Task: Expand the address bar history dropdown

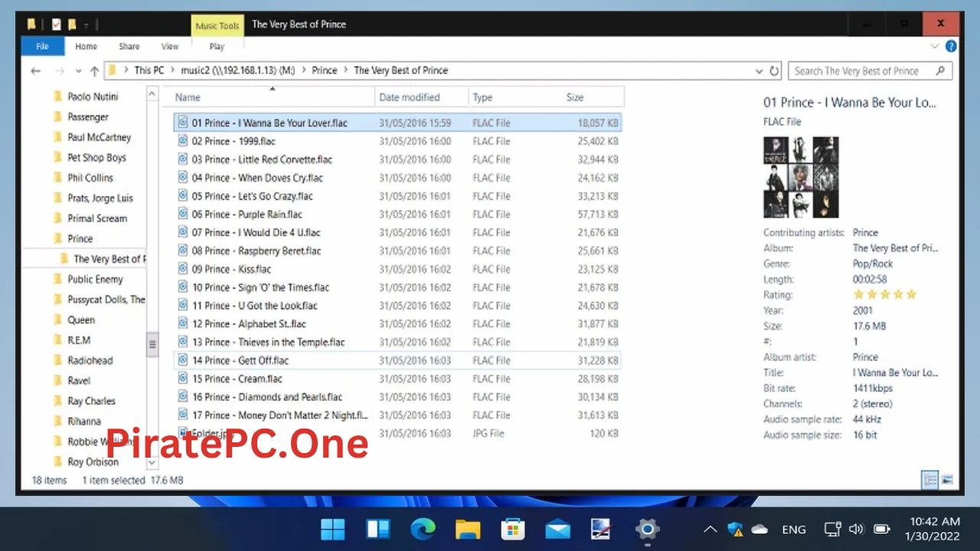Action: click(759, 71)
